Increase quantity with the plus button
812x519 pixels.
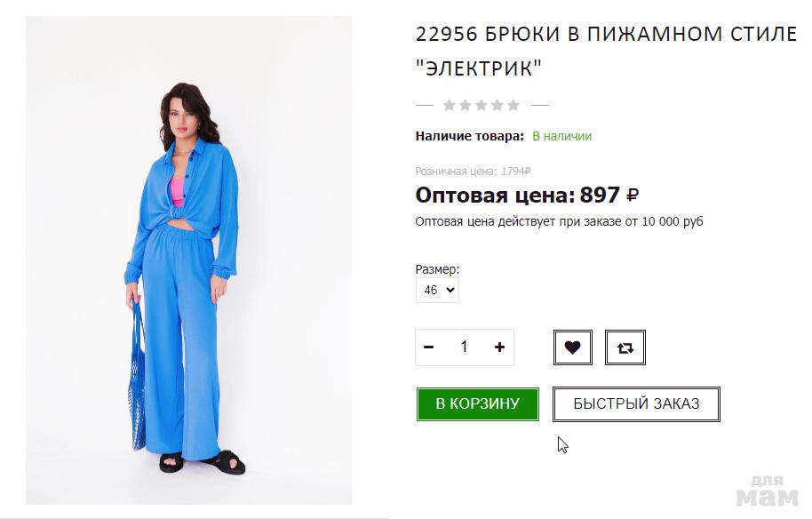(499, 347)
